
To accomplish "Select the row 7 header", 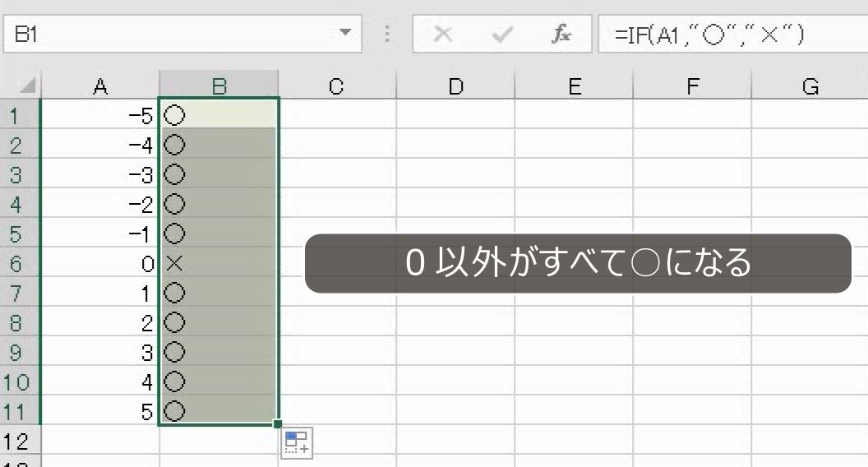I will click(20, 291).
